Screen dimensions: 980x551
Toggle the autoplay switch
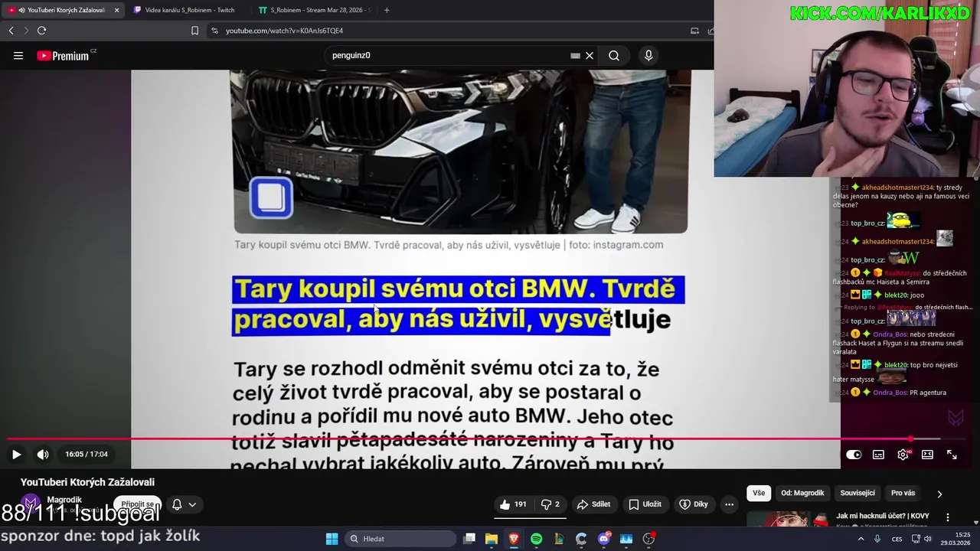[854, 455]
